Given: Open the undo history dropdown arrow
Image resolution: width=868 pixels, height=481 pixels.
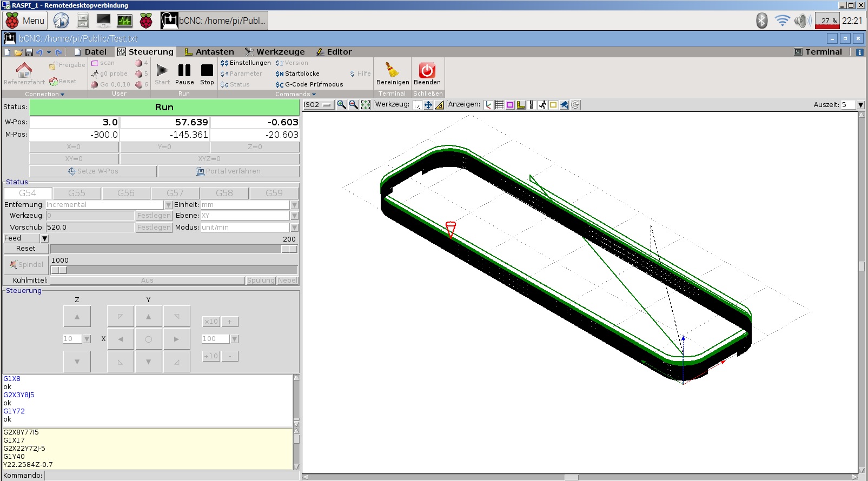Looking at the screenshot, I should click(x=49, y=52).
